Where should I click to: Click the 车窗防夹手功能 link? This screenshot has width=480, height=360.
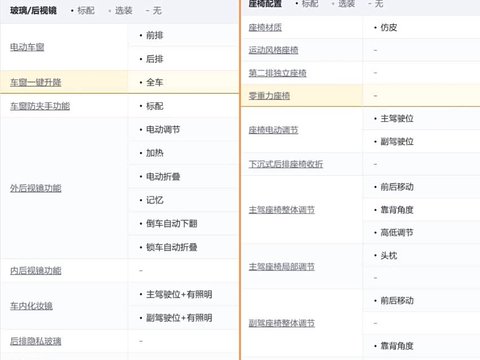click(x=40, y=106)
